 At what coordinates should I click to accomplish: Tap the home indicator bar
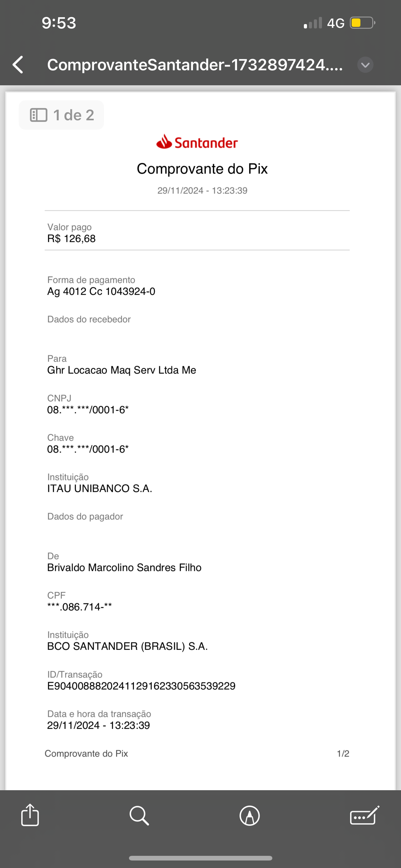pyautogui.click(x=200, y=858)
